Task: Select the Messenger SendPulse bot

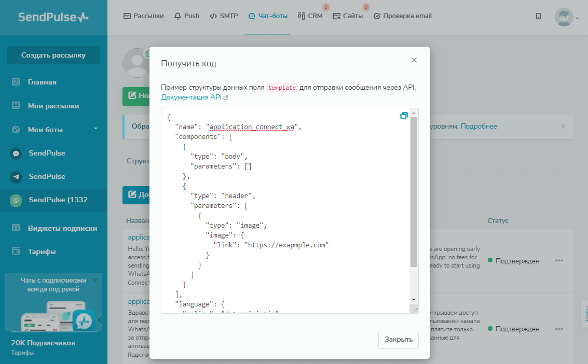Action: tap(47, 153)
